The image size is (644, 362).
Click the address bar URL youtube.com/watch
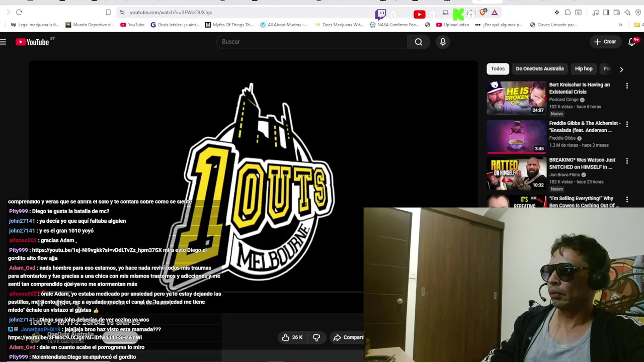[x=171, y=12]
